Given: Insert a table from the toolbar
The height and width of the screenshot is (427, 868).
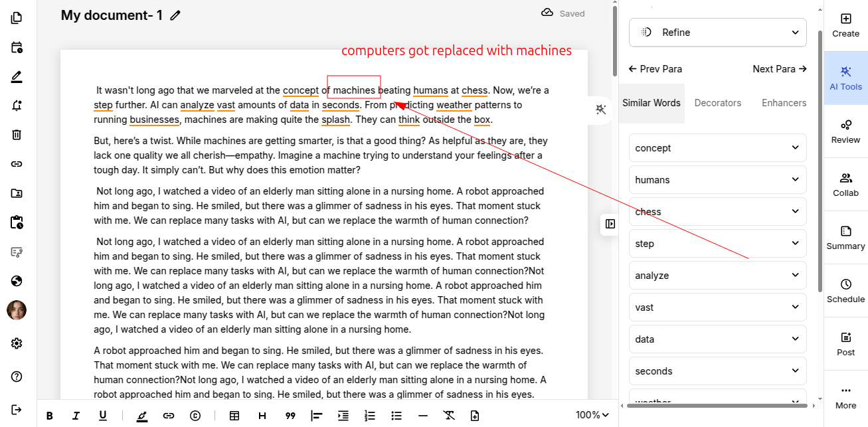Looking at the screenshot, I should pyautogui.click(x=234, y=416).
